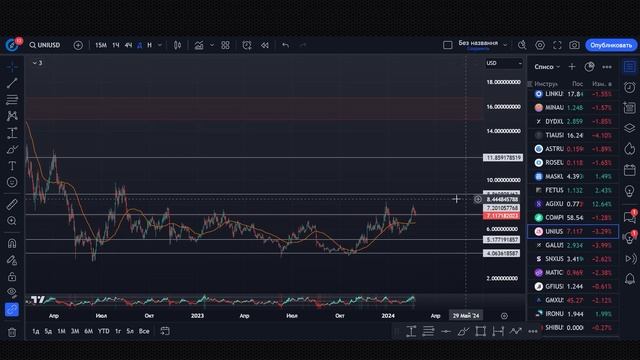Screen dimensions: 640x360
Task: Open the chart patterns tool group
Action: tap(12, 116)
